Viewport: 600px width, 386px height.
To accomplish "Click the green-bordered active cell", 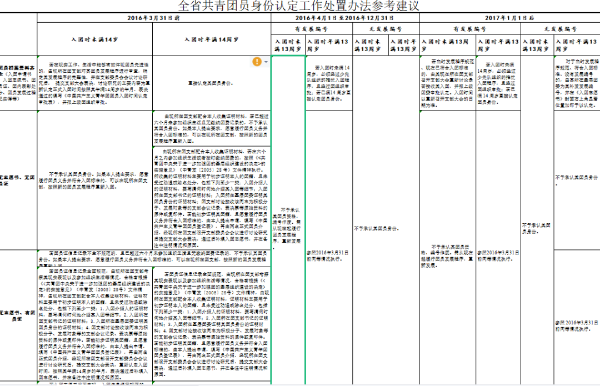I will pos(288,220).
